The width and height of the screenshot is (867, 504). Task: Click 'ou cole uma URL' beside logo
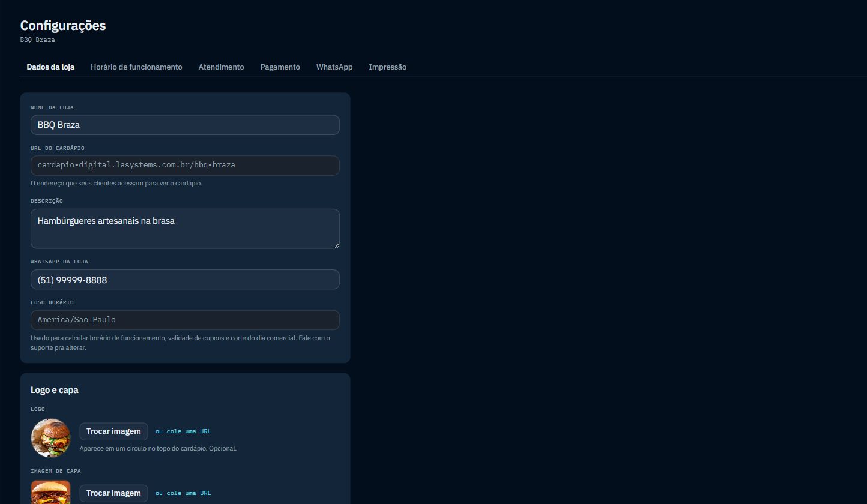click(183, 431)
